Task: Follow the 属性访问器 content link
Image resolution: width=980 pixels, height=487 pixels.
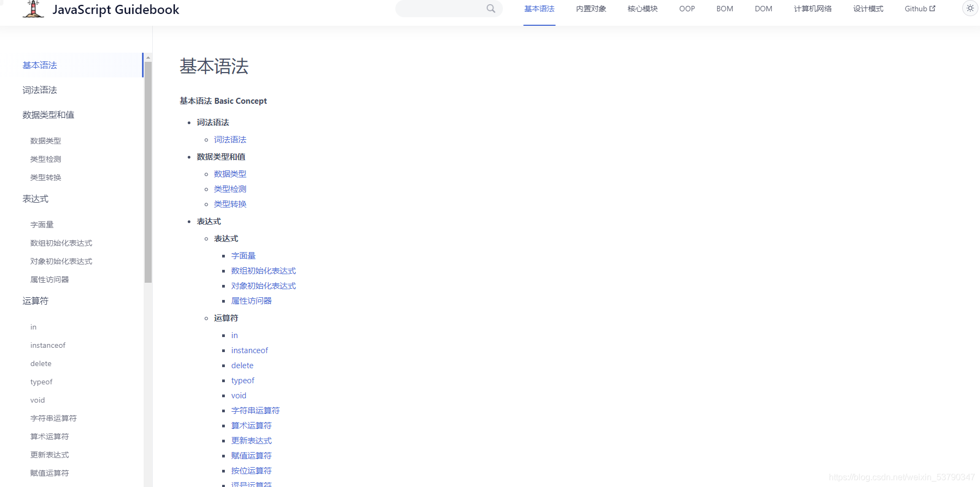Action: [252, 300]
